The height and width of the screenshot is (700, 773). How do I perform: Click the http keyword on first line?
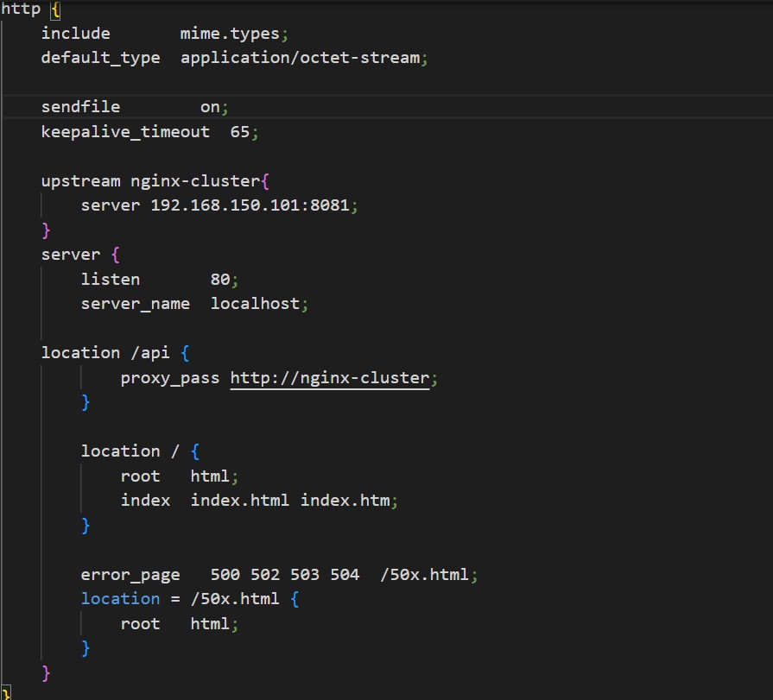(20, 9)
